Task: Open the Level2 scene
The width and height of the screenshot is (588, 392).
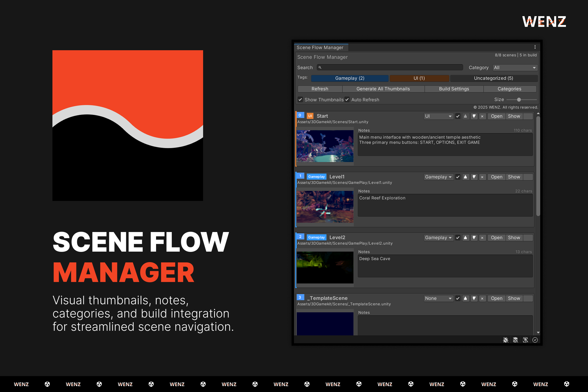Action: 497,238
